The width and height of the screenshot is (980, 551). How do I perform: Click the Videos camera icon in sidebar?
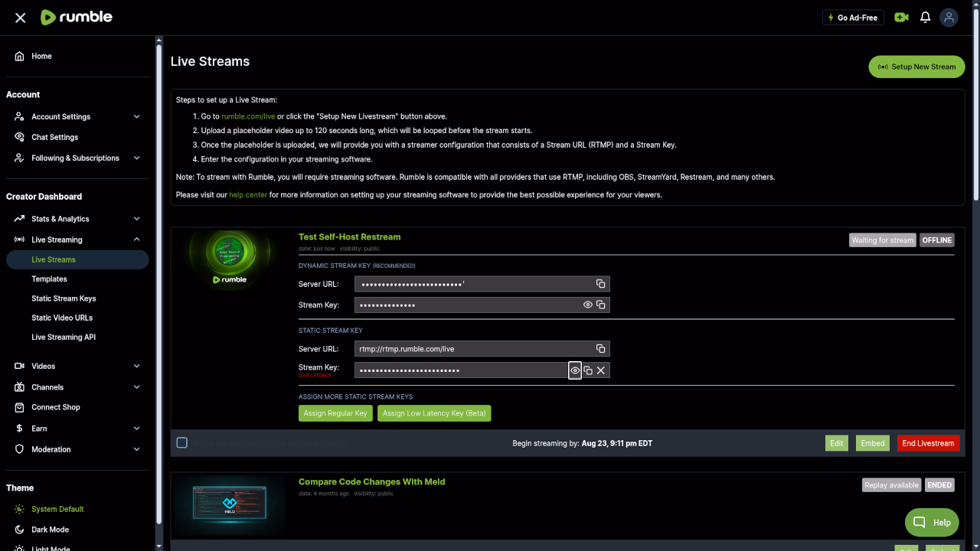pyautogui.click(x=19, y=366)
